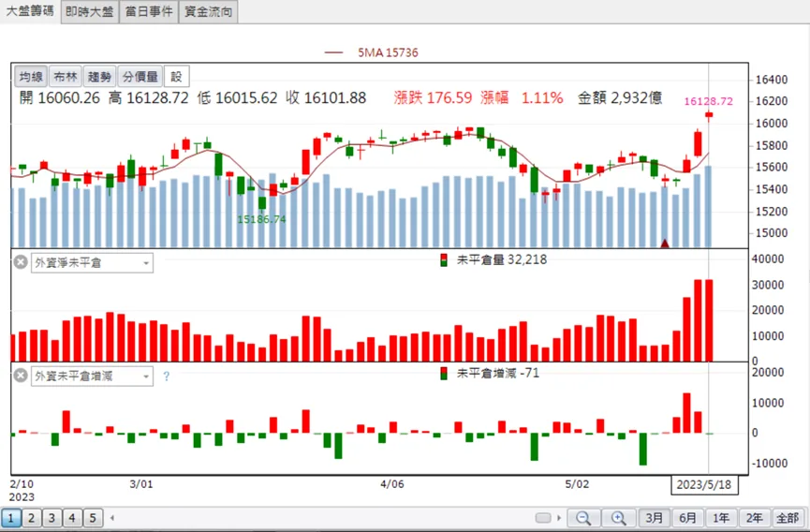Click the zoom out magnifier icon
The width and height of the screenshot is (810, 532).
(x=583, y=518)
